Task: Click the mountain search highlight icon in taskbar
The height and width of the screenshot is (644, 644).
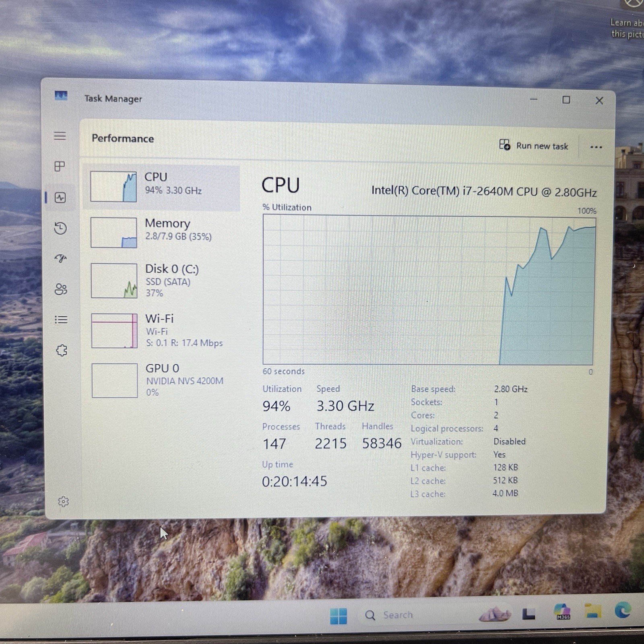Action: click(x=495, y=614)
